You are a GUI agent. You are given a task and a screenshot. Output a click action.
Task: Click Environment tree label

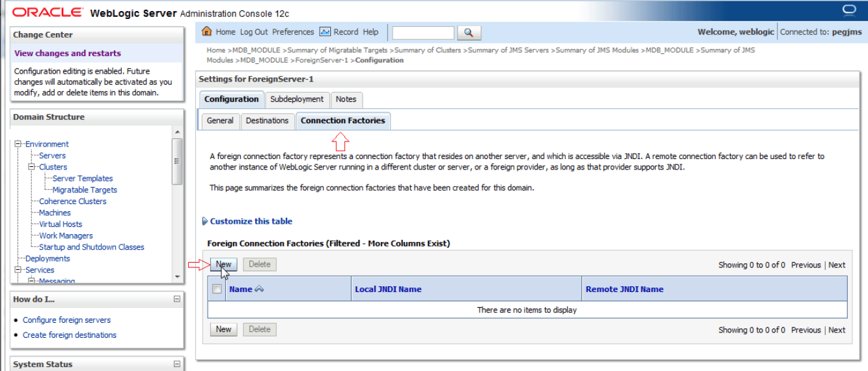tap(47, 144)
